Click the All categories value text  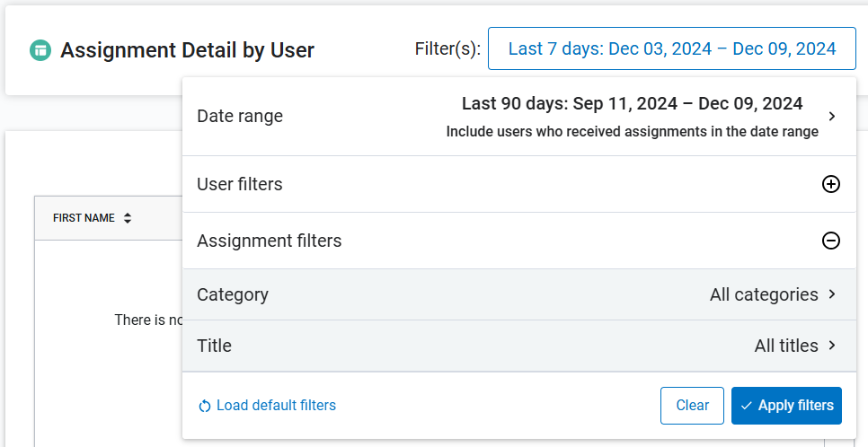tap(764, 294)
